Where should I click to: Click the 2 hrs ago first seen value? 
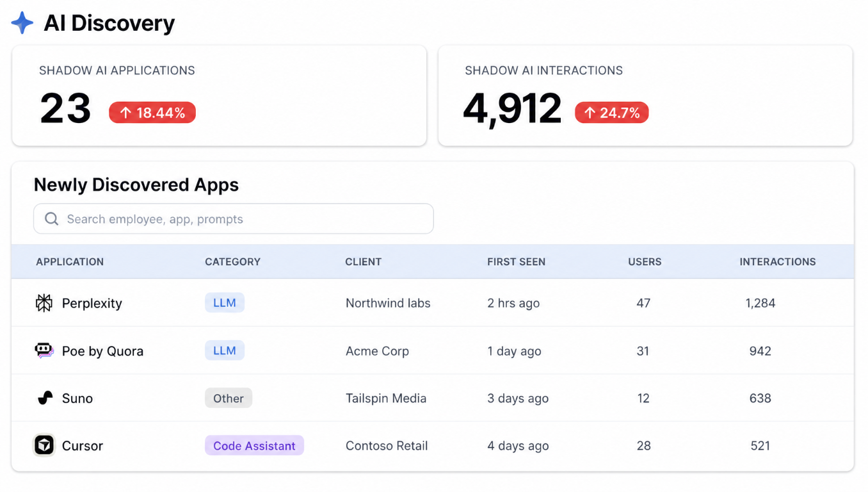click(x=513, y=304)
